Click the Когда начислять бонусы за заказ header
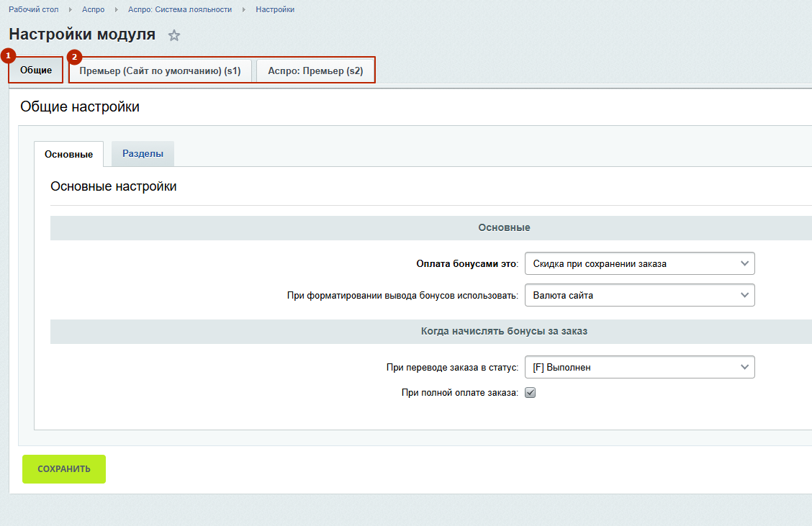Screen dimensions: 812x526 pyautogui.click(x=504, y=332)
